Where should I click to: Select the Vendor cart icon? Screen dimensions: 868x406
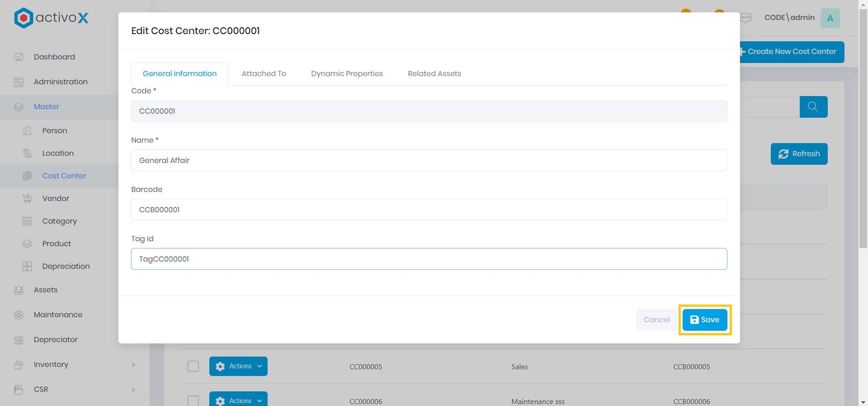point(27,199)
